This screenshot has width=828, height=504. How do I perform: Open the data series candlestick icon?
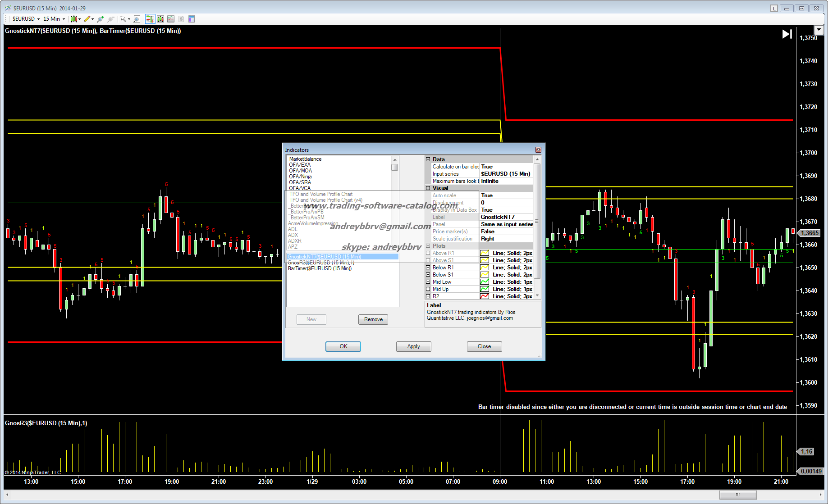pos(160,19)
